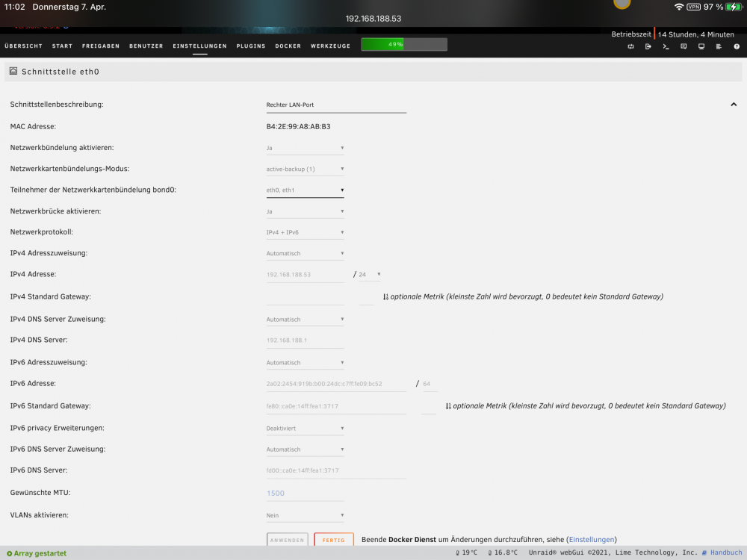
Task: Open IPv4 subnet mask /24 dropdown
Action: click(370, 274)
